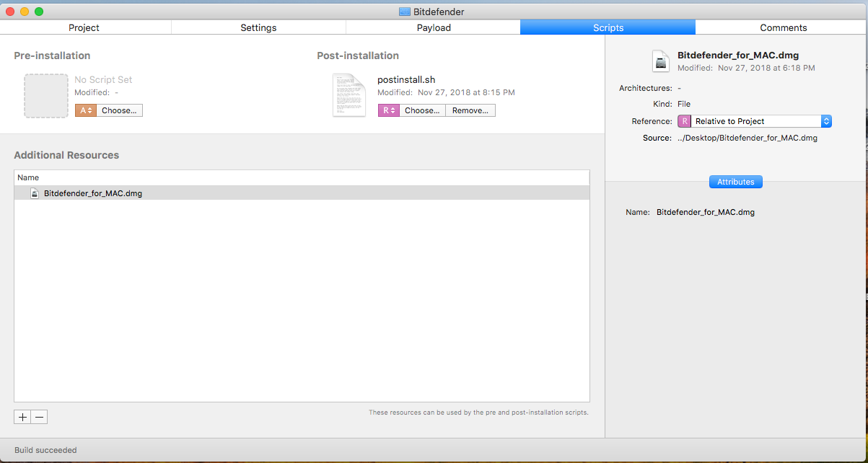Add a resource with plus button
Viewport: 868px width, 463px height.
[22, 417]
